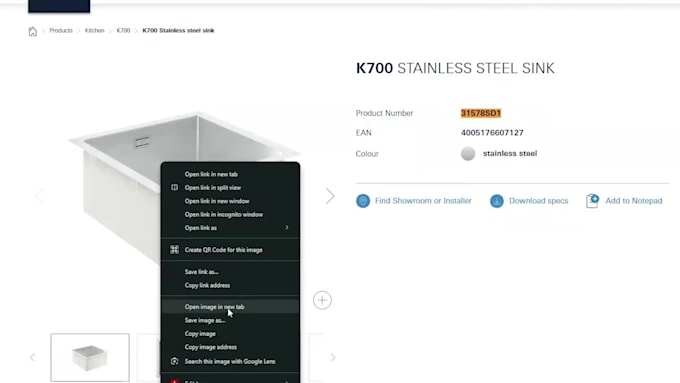Choose the stainless steel colour swatch
680x383 pixels.
coord(468,154)
